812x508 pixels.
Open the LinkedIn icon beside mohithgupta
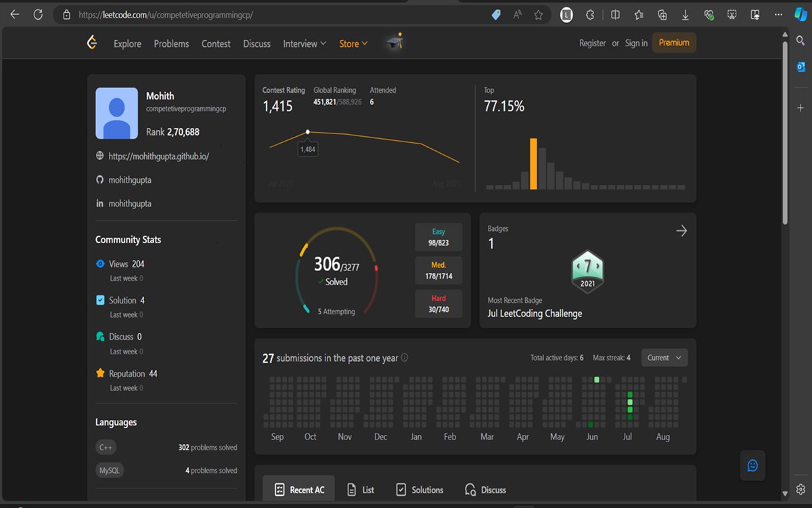100,203
